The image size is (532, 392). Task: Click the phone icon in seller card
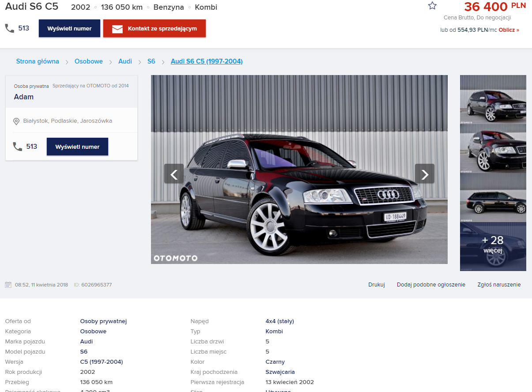[18, 147]
